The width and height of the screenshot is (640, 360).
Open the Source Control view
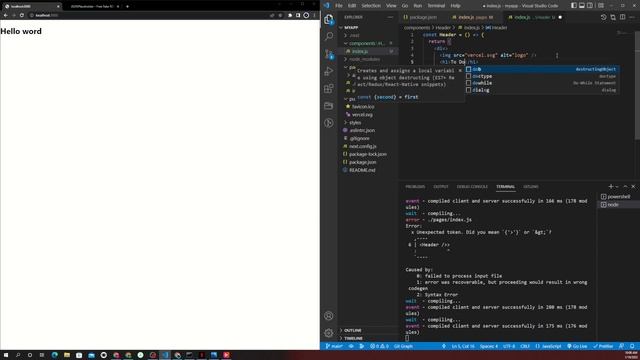point(329,54)
